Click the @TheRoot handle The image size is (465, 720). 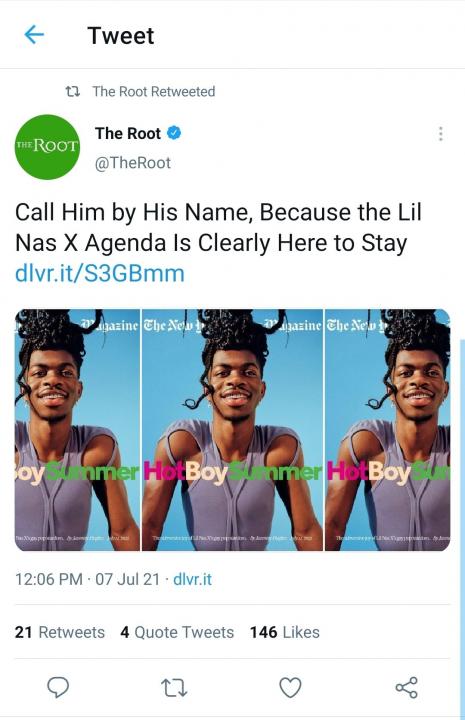click(133, 163)
